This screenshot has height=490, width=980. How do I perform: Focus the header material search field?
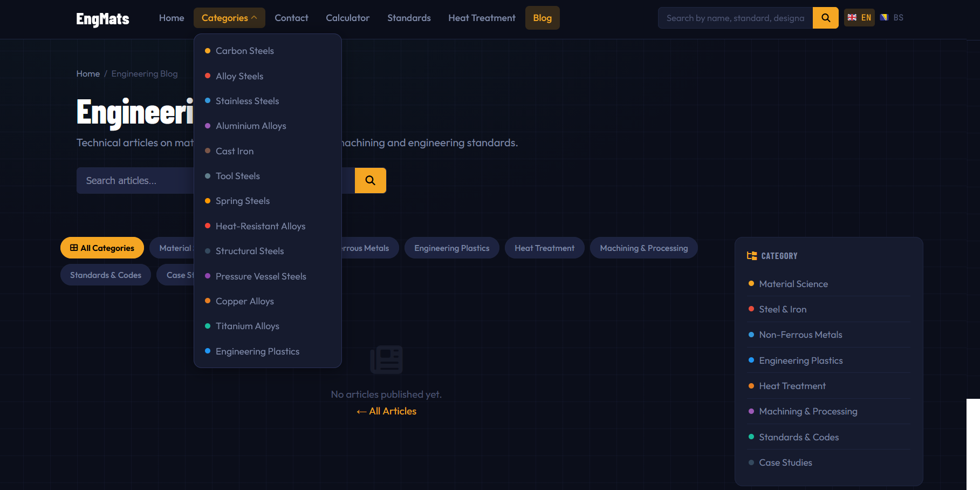(735, 18)
